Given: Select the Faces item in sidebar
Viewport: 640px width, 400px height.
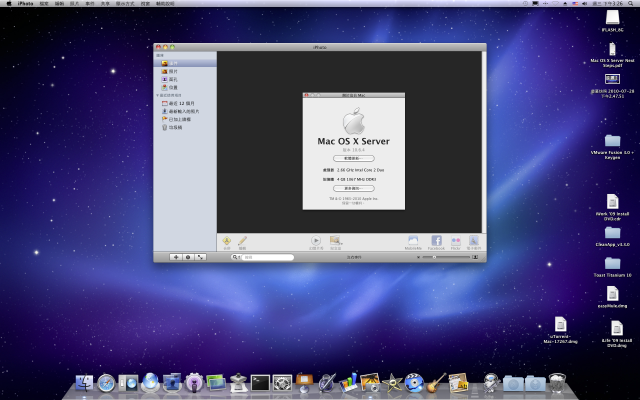Looking at the screenshot, I should (185, 79).
